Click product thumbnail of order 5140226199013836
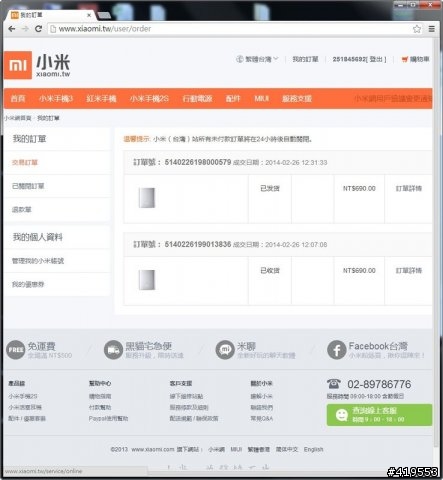Viewport: 443px width, 480px height. point(147,280)
